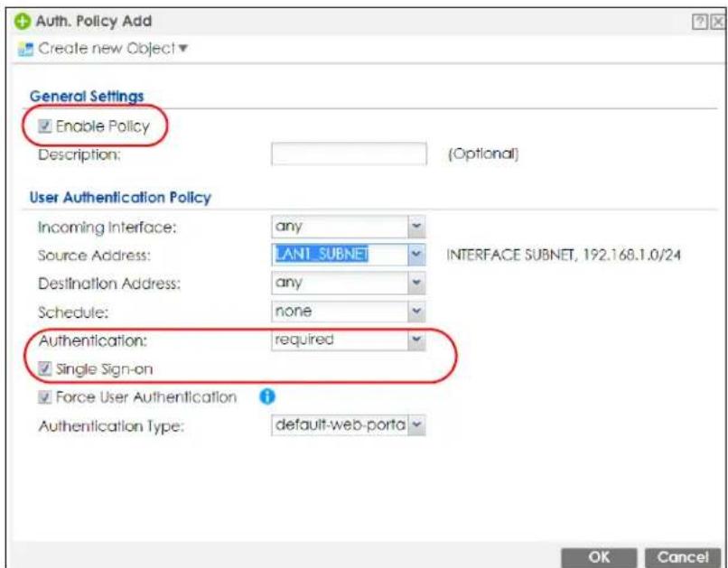
Task: Click the Cancel button
Action: tap(683, 557)
